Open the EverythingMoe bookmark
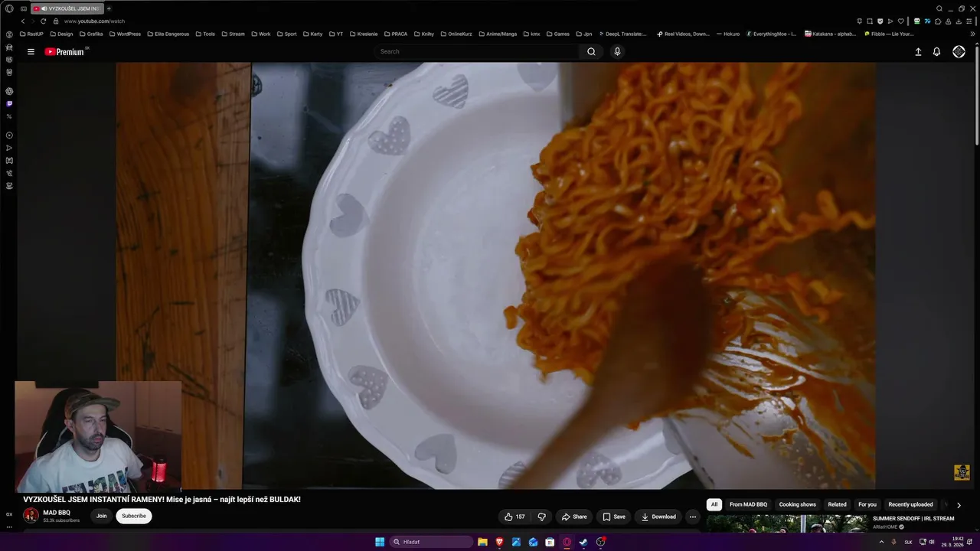Screen dimensions: 980x551 771,34
